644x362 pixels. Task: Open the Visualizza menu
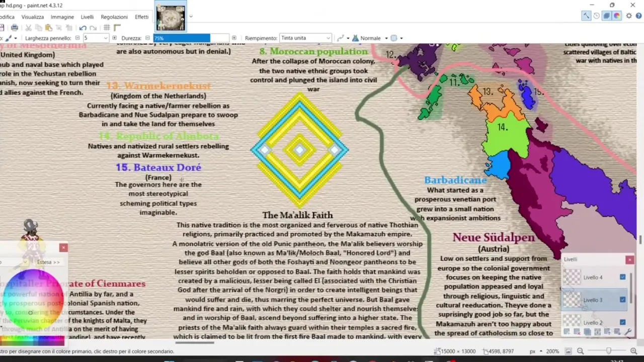(x=32, y=17)
